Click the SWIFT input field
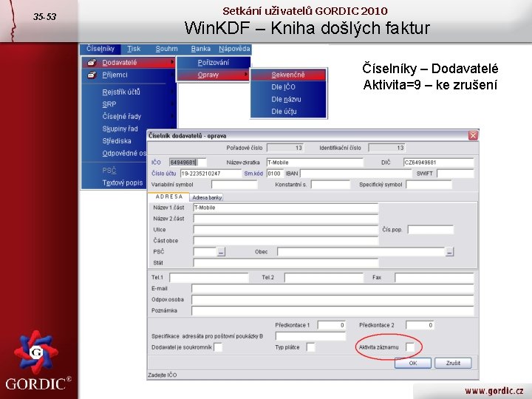532x399 pixels. [455, 174]
